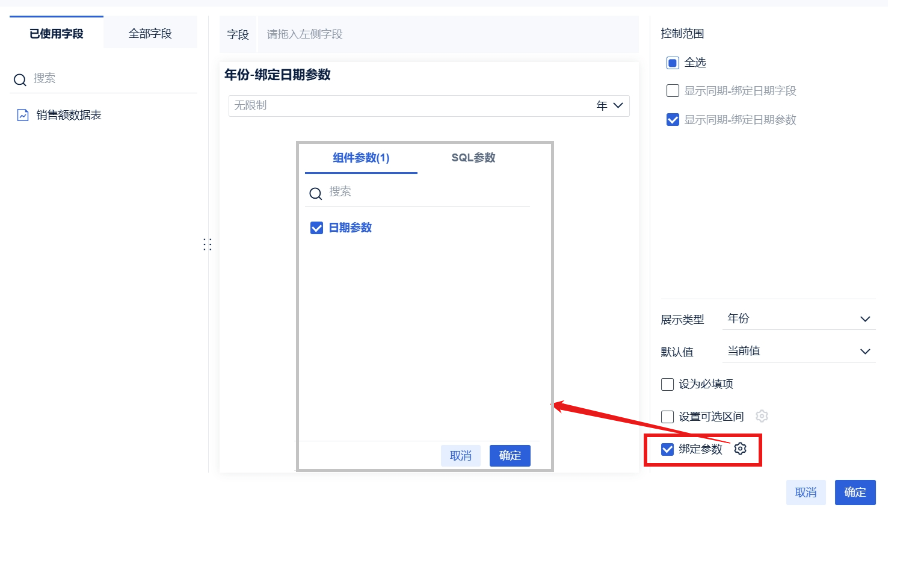Open the 展示类型 dropdown showing 年份

(x=799, y=319)
